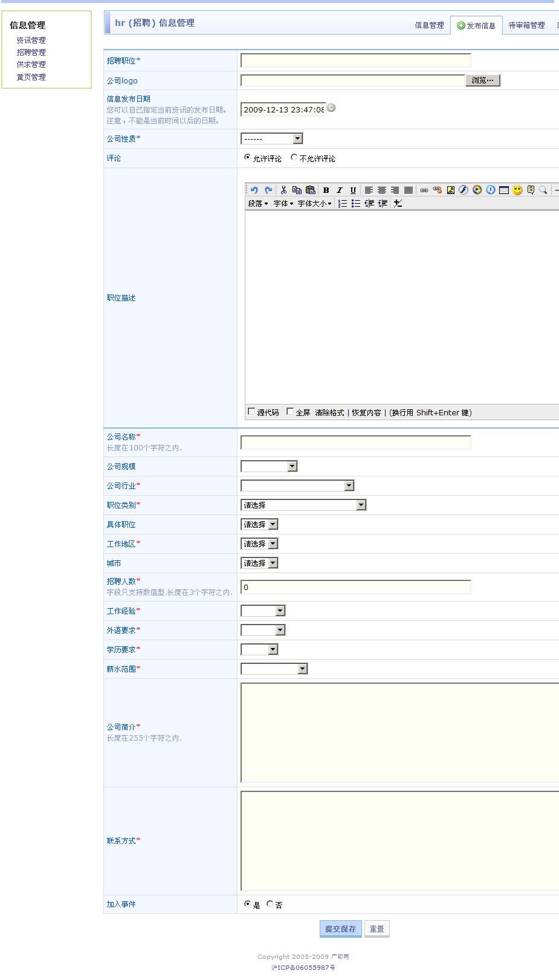Toggle bold formatting in editor
The height and width of the screenshot is (980, 559).
coord(326,190)
